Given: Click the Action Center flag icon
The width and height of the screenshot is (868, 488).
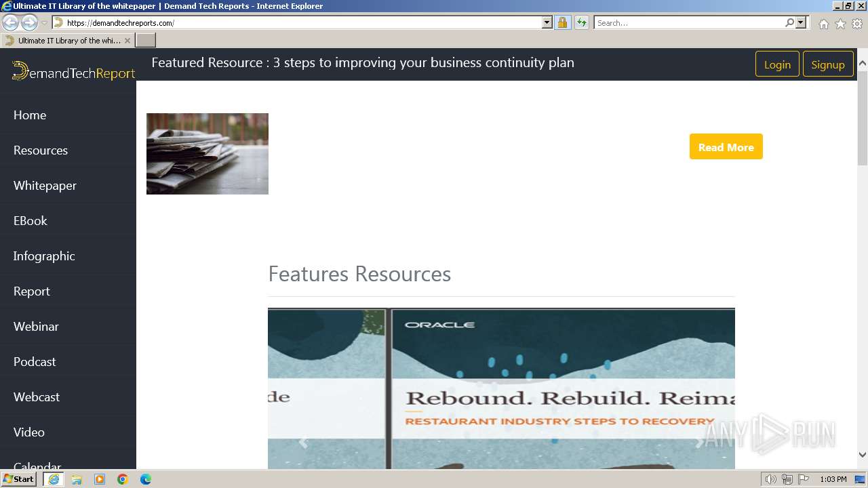Looking at the screenshot, I should (804, 479).
